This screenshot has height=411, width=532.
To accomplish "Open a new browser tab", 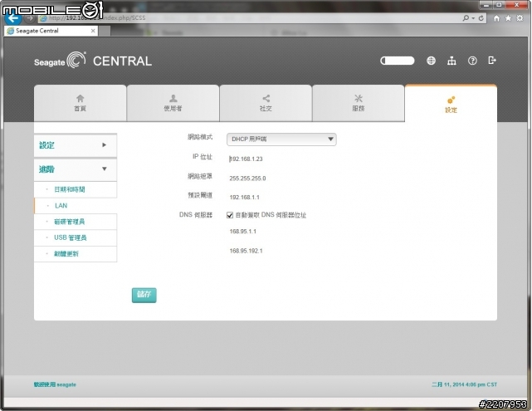I will coord(105,31).
